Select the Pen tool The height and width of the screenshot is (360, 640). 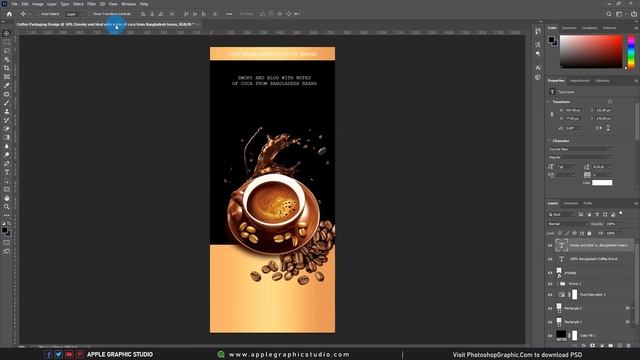pyautogui.click(x=7, y=164)
